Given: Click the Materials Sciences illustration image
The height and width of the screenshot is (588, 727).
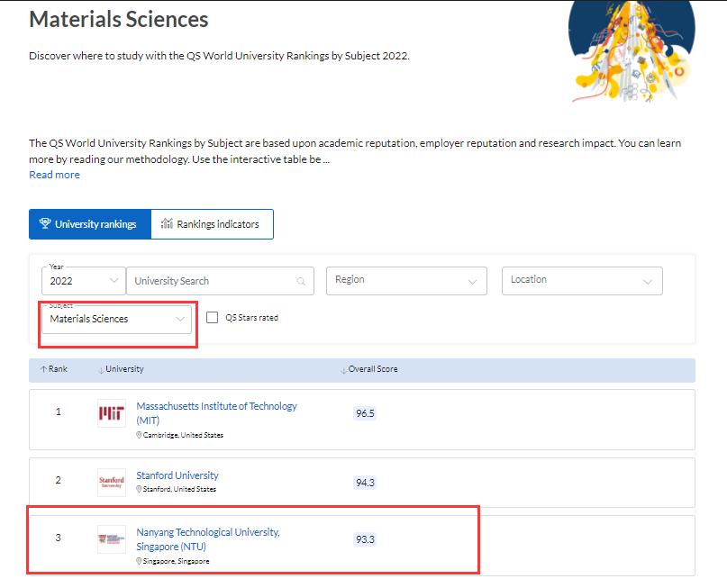Looking at the screenshot, I should (632, 51).
